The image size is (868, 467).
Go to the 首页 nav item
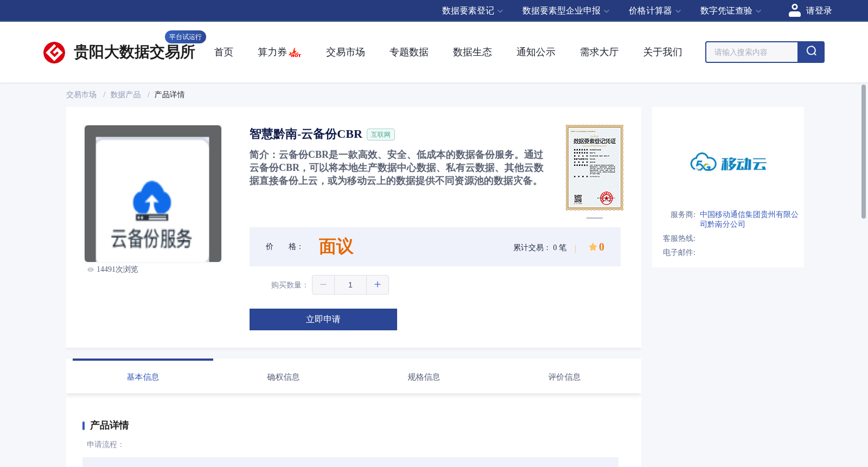point(224,52)
